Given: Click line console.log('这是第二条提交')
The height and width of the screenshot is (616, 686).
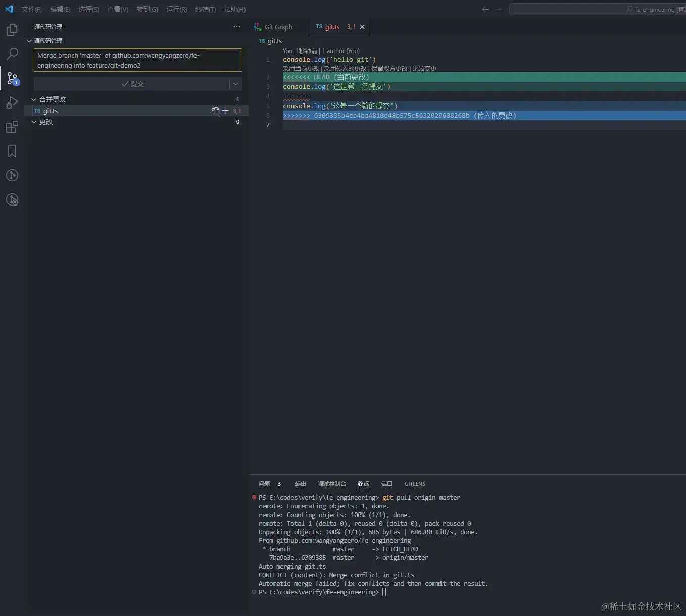Looking at the screenshot, I should pyautogui.click(x=336, y=87).
